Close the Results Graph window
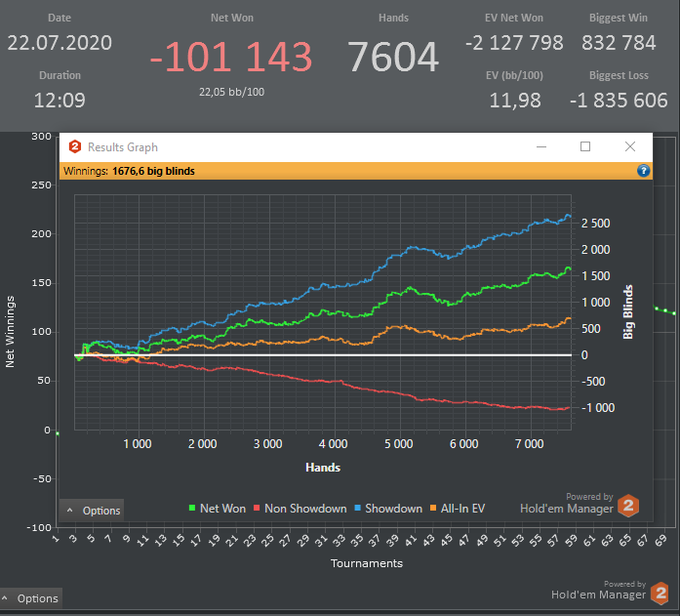 [x=630, y=146]
